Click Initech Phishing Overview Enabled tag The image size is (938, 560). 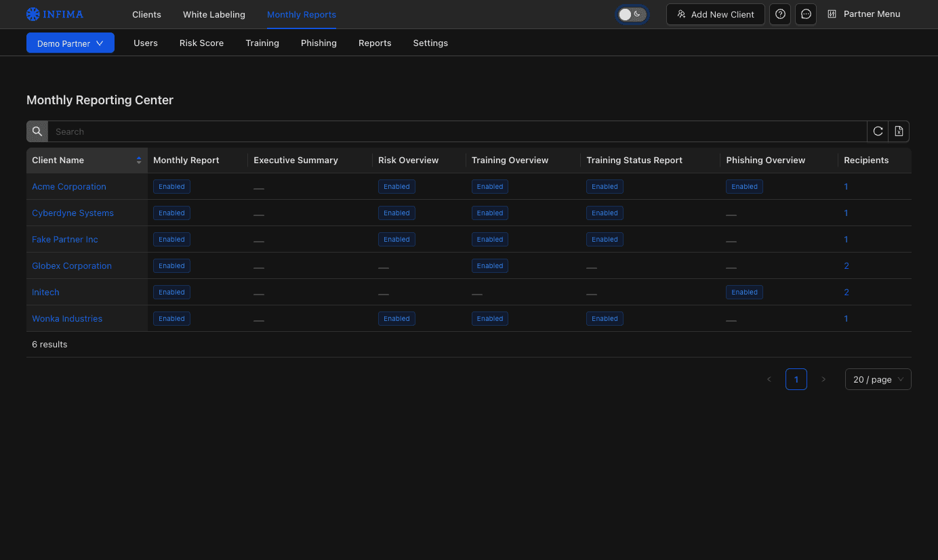(744, 292)
